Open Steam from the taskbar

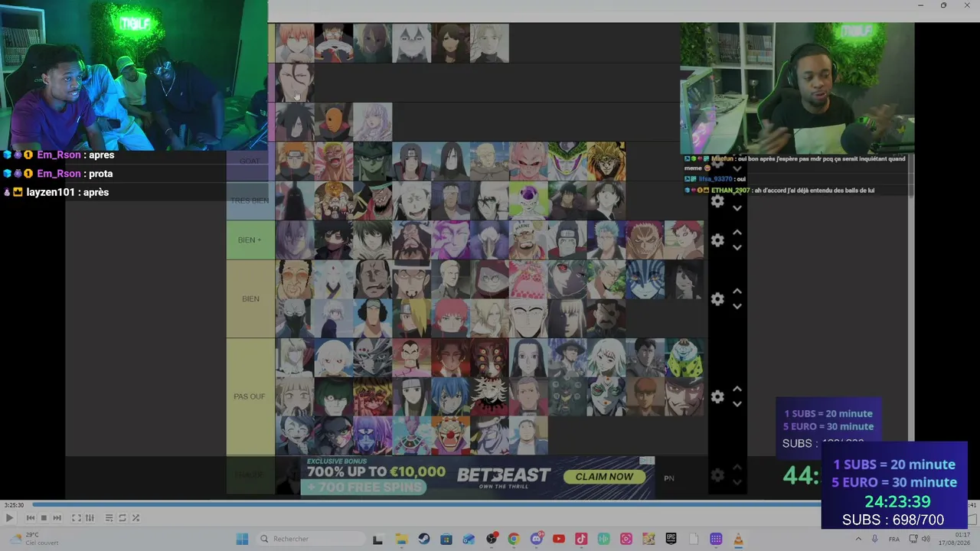424,539
